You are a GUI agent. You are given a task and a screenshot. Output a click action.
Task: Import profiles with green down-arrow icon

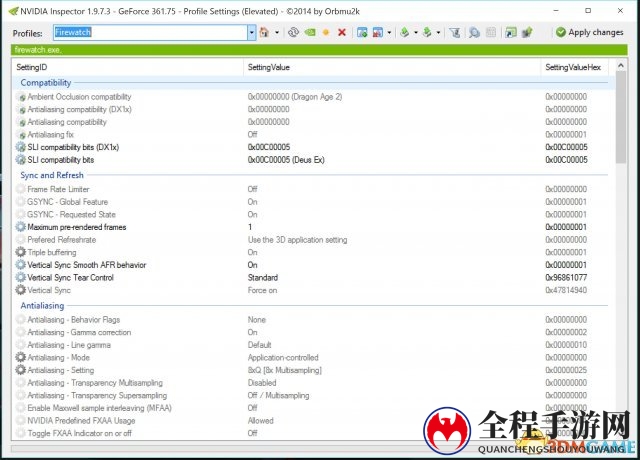coord(427,32)
